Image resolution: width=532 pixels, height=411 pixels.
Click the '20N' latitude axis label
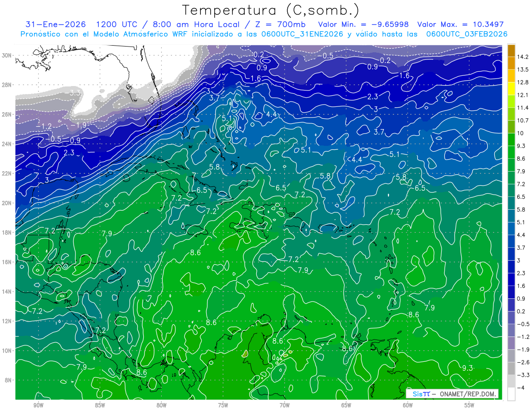click(x=7, y=203)
